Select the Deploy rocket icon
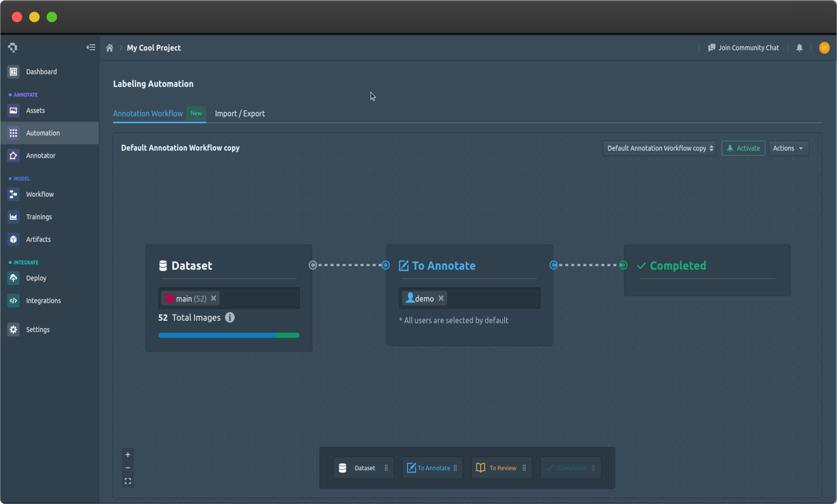Viewport: 837px width, 504px height. coord(13,278)
